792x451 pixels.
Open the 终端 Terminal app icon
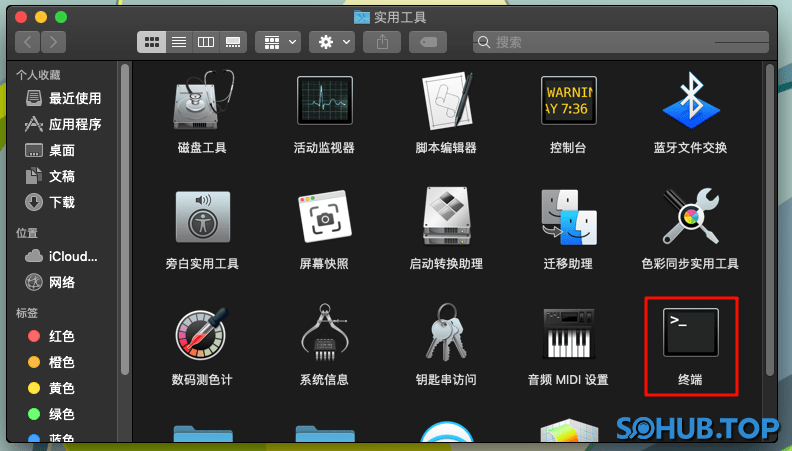point(690,332)
